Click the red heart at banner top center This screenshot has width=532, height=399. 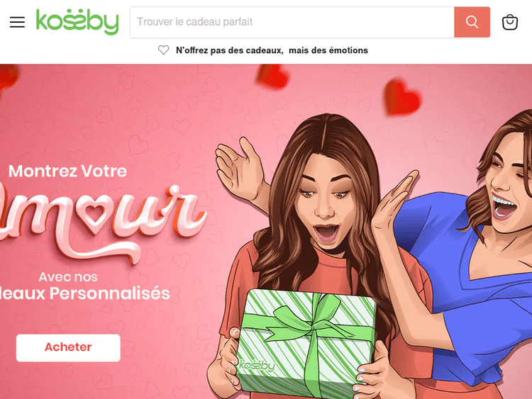coord(273,77)
